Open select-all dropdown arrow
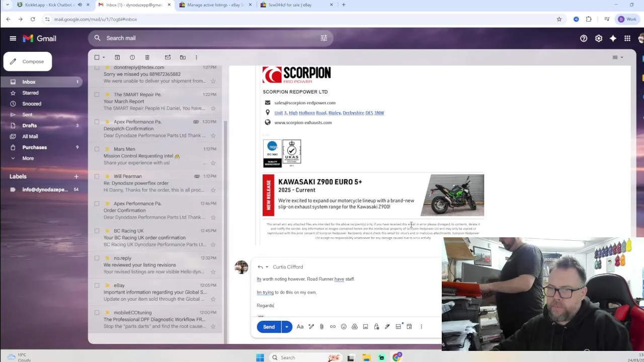The image size is (644, 362). point(104,57)
